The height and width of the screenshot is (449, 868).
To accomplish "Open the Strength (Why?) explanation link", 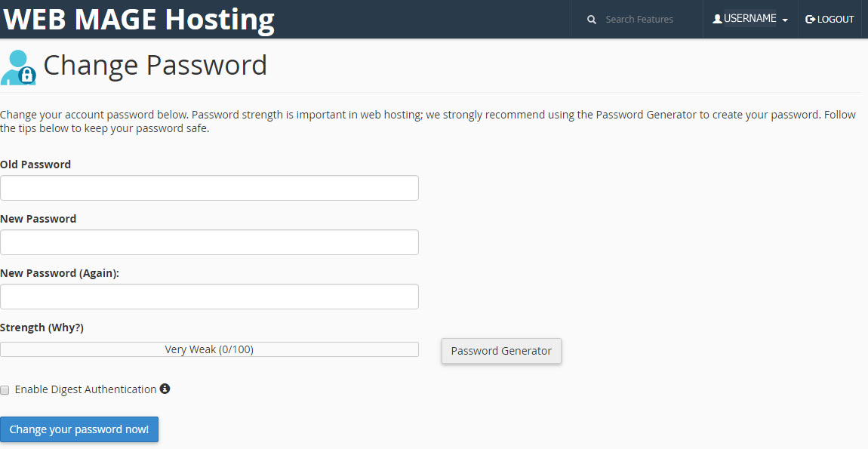I will point(66,328).
